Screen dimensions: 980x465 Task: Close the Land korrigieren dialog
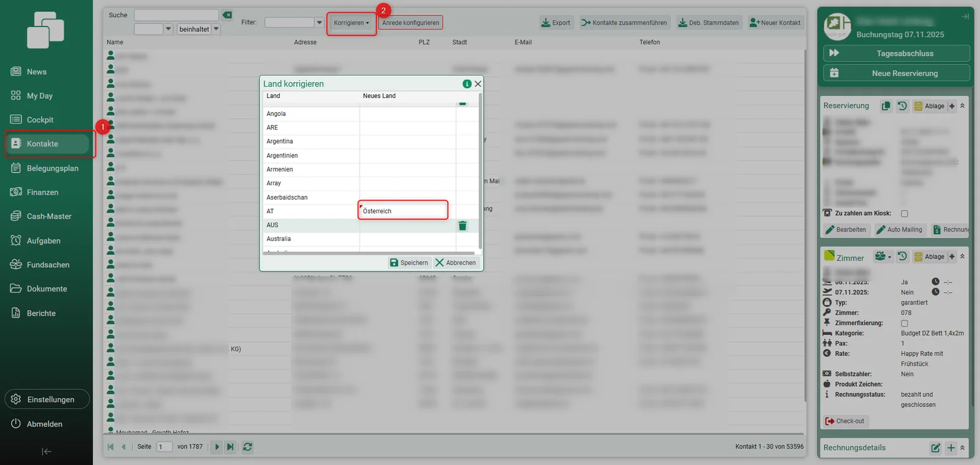[478, 84]
